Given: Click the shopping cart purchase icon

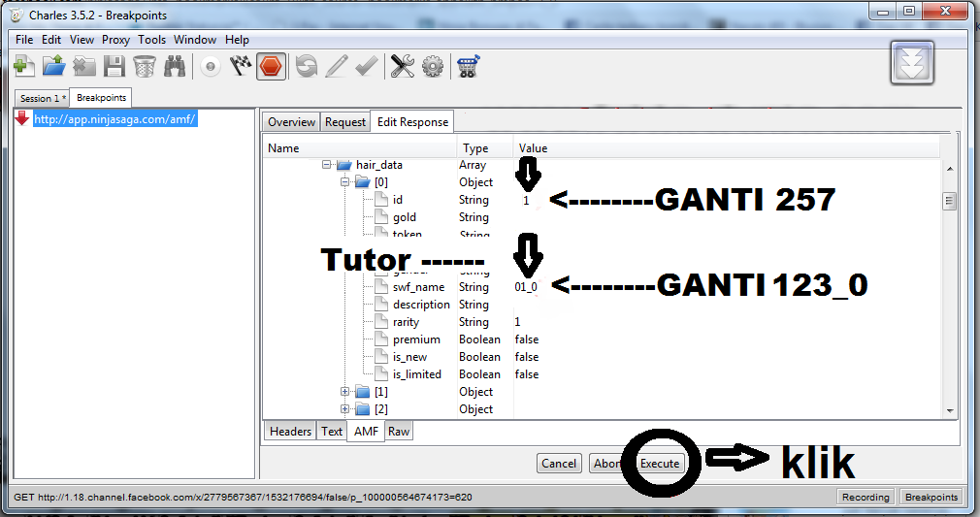Looking at the screenshot, I should 468,66.
